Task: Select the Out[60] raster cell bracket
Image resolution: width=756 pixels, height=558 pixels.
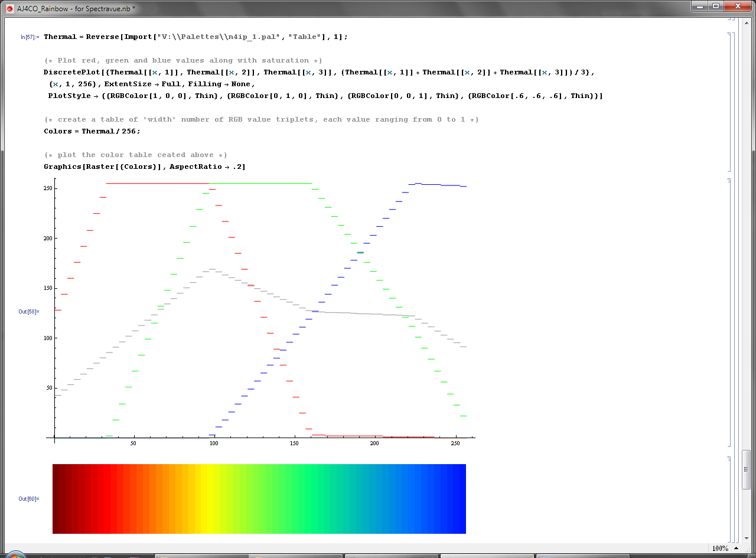Action: coord(731,499)
